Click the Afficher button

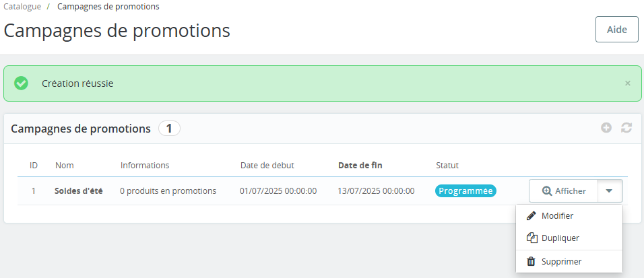(563, 191)
